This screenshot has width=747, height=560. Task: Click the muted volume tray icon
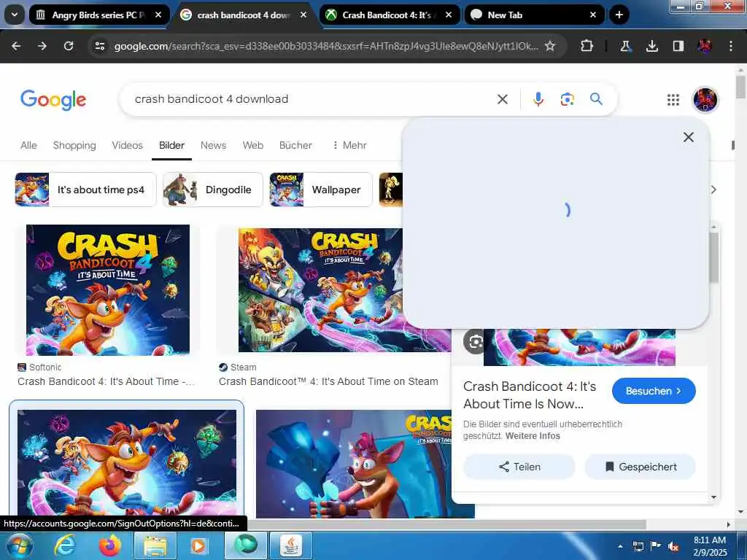coord(673,545)
